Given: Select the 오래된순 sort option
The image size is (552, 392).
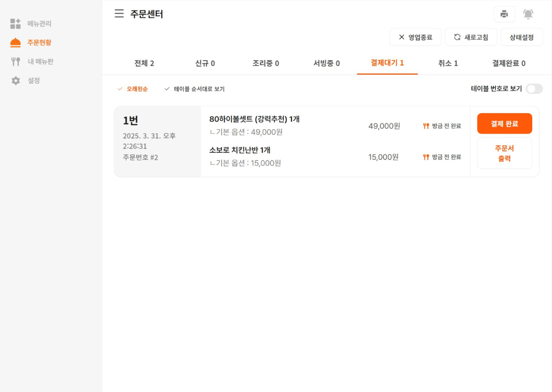Looking at the screenshot, I should pyautogui.click(x=132, y=89).
